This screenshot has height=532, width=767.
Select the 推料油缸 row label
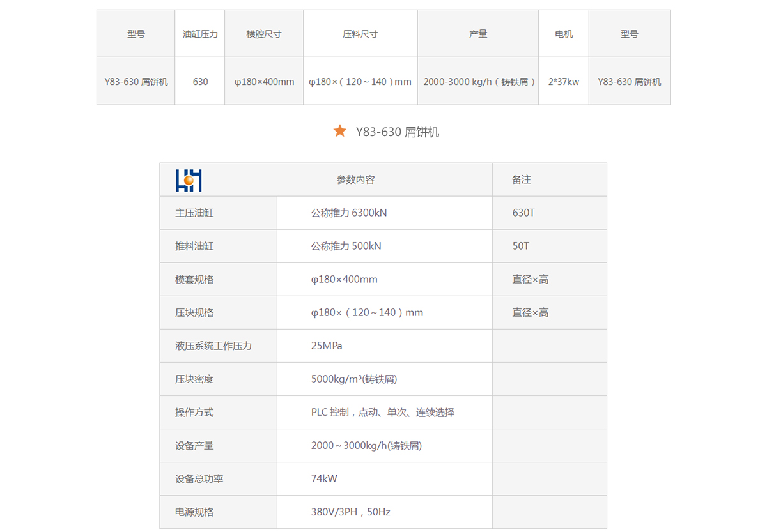(x=194, y=246)
